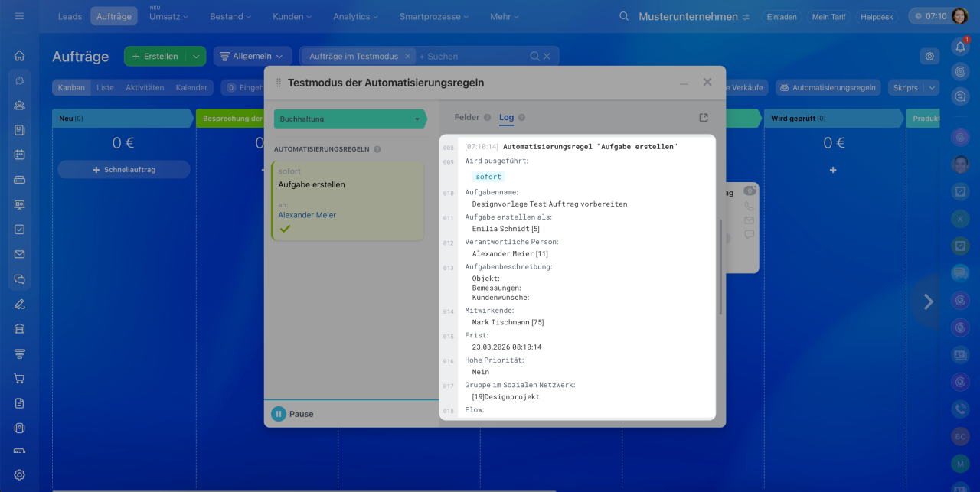980x492 pixels.
Task: Open the hamburger main menu
Action: (19, 16)
